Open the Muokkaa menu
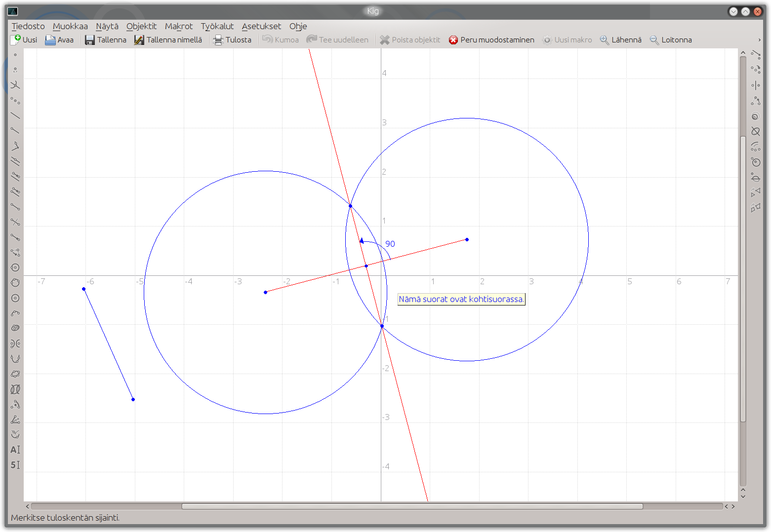 click(x=70, y=26)
